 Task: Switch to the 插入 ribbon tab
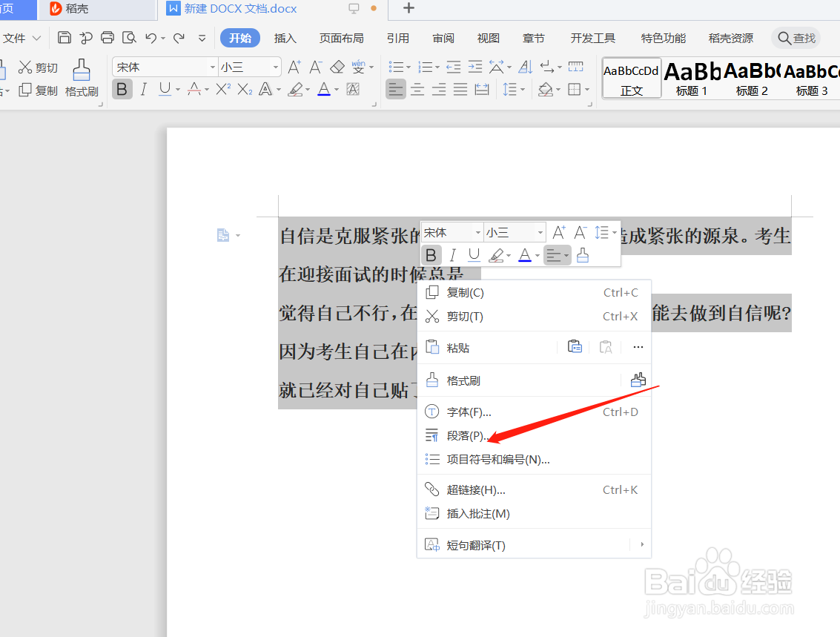pyautogui.click(x=285, y=38)
